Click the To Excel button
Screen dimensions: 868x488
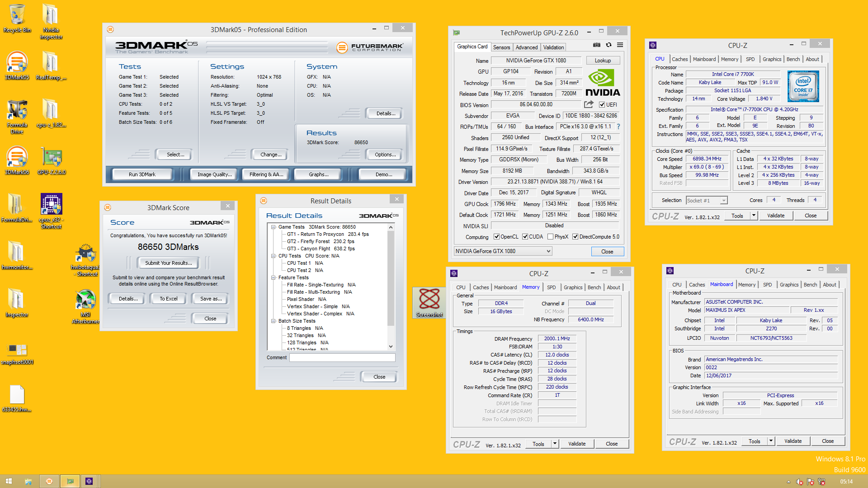point(168,299)
